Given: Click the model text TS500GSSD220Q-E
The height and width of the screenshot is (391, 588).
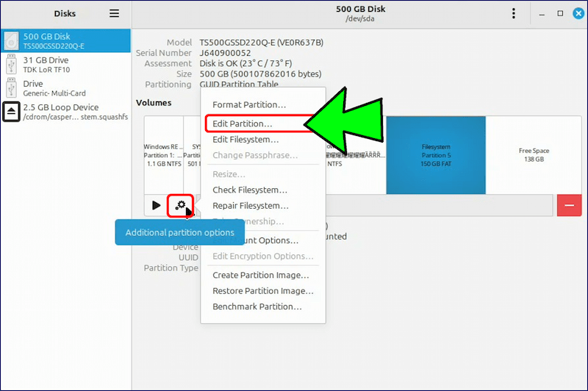Looking at the screenshot, I should [x=262, y=43].
